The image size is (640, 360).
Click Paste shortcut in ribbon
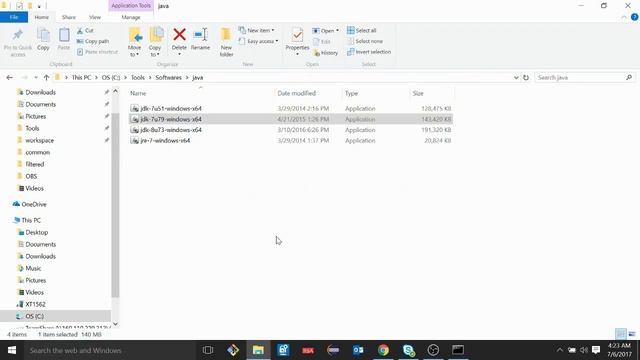pos(97,52)
